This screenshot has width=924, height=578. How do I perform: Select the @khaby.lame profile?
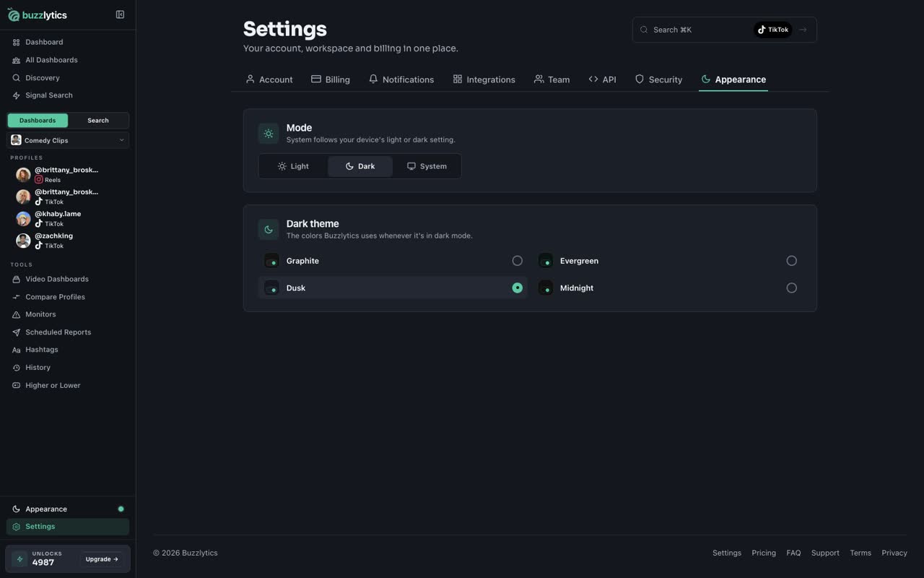click(68, 218)
